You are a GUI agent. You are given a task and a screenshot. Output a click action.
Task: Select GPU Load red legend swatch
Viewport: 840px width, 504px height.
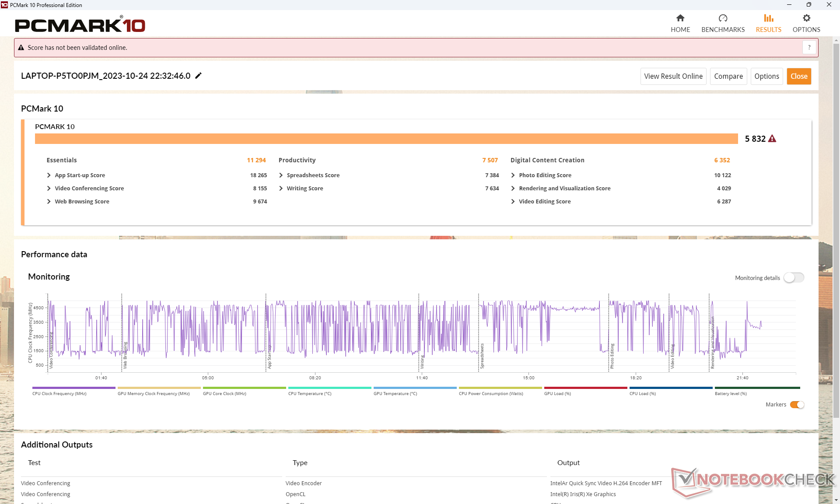(585, 388)
